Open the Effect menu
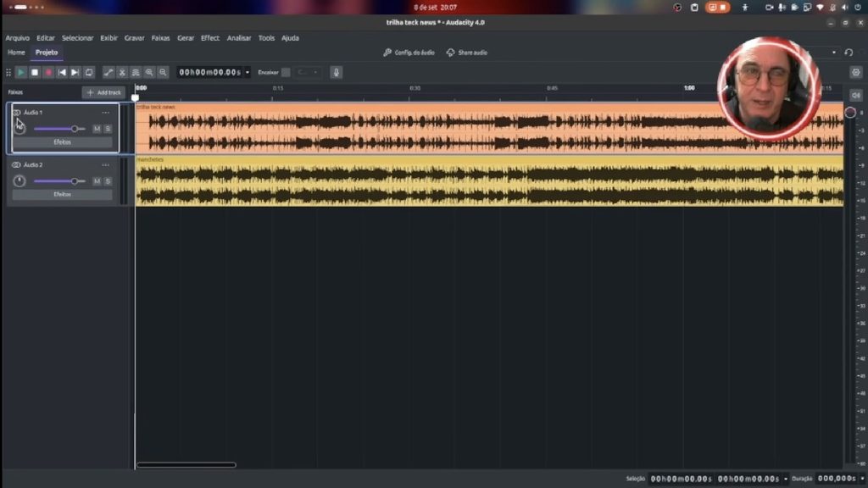The width and height of the screenshot is (868, 488). 210,38
